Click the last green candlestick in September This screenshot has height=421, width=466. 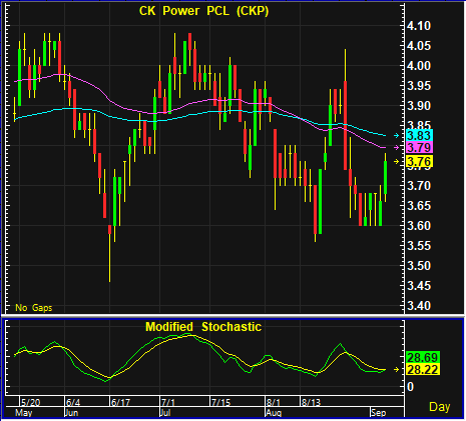pyautogui.click(x=386, y=177)
